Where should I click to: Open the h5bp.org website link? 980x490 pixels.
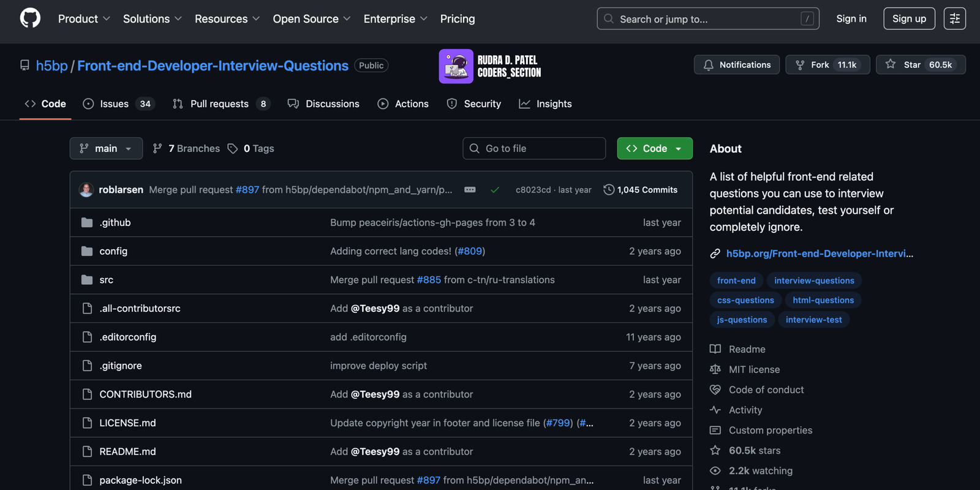(x=819, y=254)
